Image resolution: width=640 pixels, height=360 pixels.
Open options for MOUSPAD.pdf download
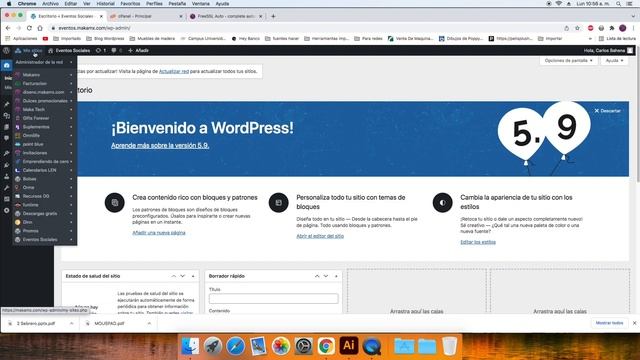(149, 323)
